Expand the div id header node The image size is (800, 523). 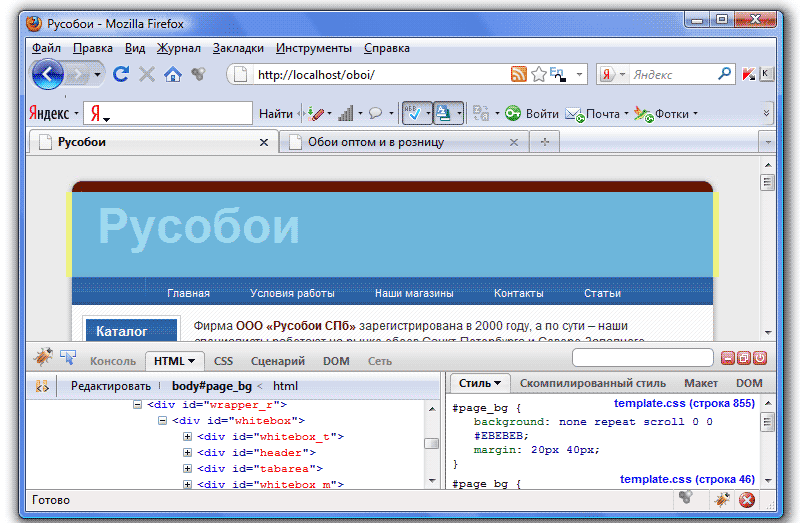(x=187, y=453)
